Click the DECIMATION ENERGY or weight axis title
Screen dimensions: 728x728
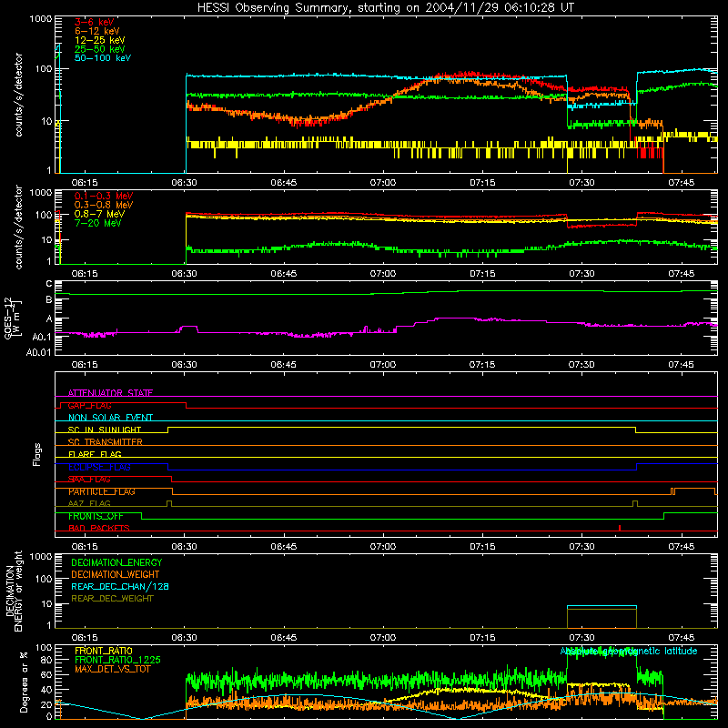coord(14,591)
